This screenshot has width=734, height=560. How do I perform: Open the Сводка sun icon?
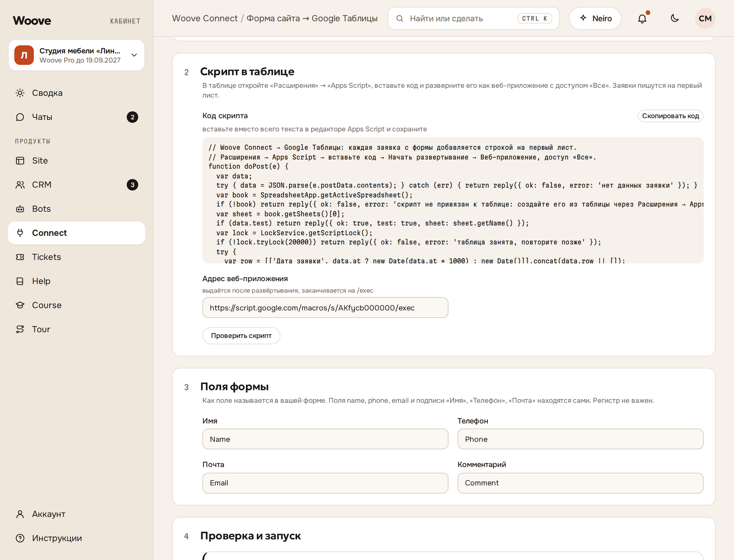tap(20, 93)
